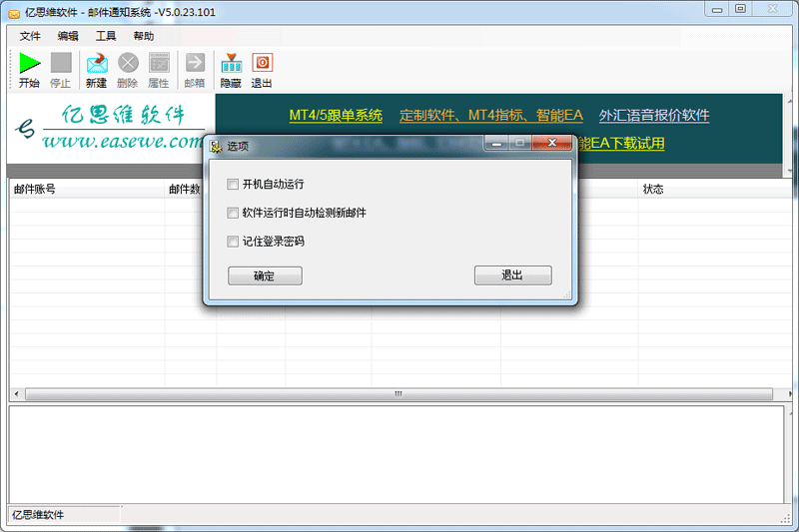This screenshot has width=799, height=532.
Task: Click the www.easewe.com logo banner
Action: point(111,129)
